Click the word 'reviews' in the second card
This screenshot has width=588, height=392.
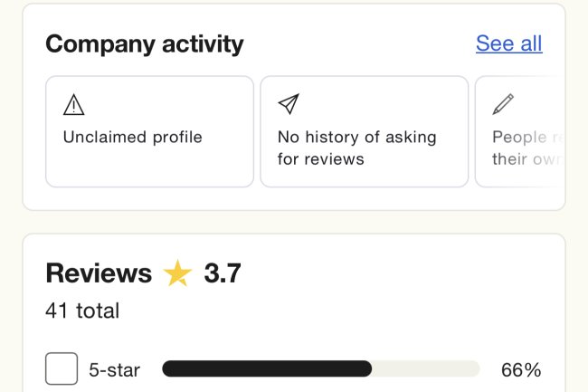pos(334,159)
